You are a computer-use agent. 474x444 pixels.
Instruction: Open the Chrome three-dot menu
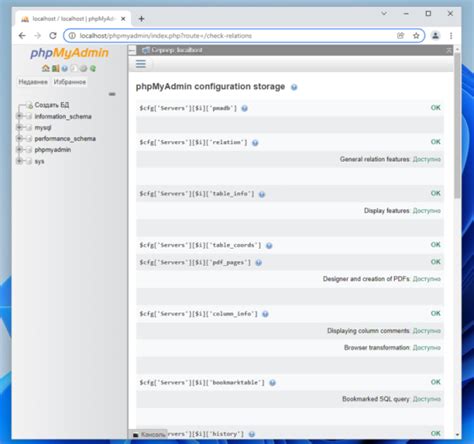pyautogui.click(x=451, y=36)
